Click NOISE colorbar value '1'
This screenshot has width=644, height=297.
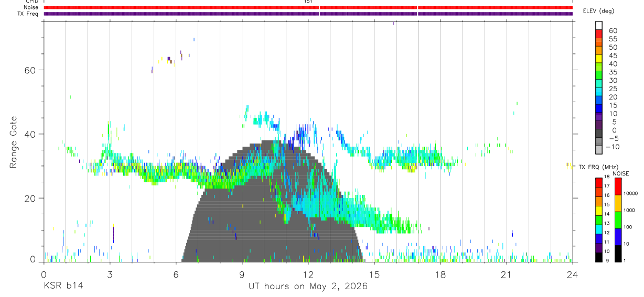pyautogui.click(x=625, y=260)
